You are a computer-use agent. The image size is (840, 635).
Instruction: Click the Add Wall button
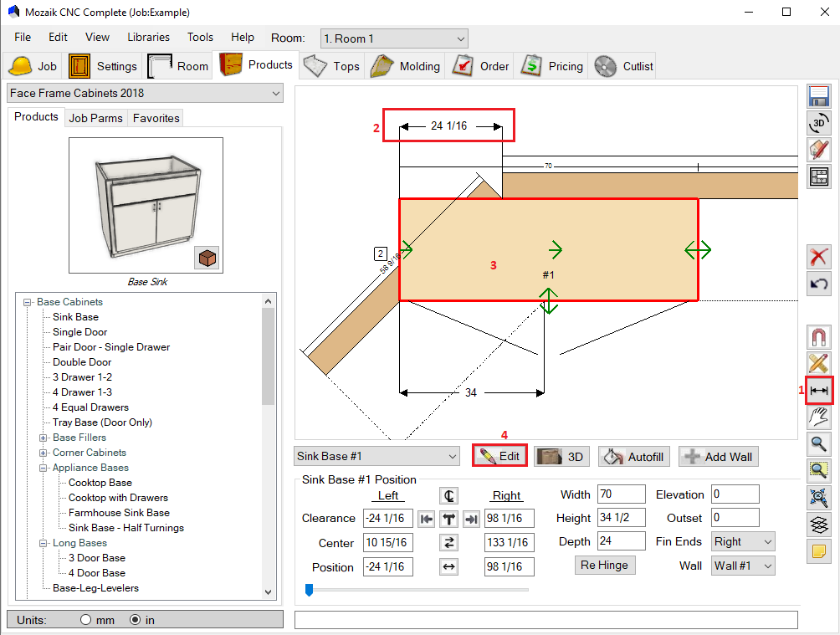point(719,457)
